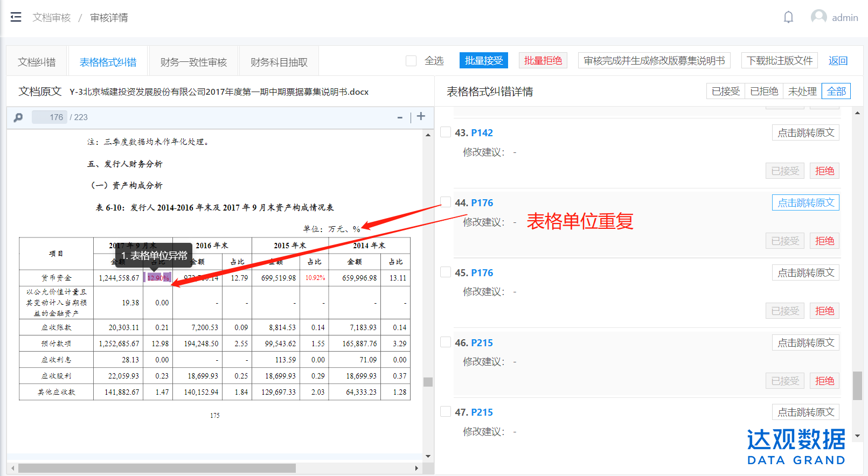Click the magnifier search icon in document viewer
Screen dimensions: 868x476
tap(18, 117)
